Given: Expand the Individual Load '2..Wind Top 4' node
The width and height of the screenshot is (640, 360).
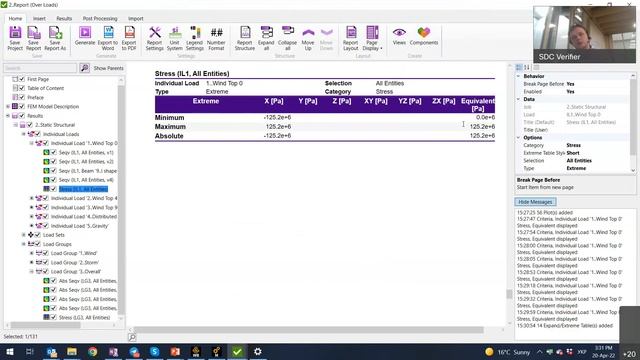Looking at the screenshot, I should tap(31, 198).
